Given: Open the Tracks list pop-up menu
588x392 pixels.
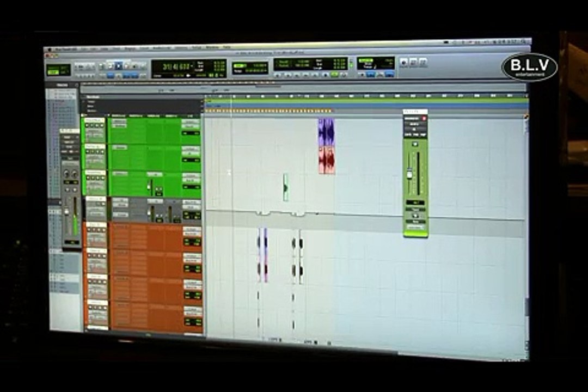Looking at the screenshot, I should click(x=77, y=85).
